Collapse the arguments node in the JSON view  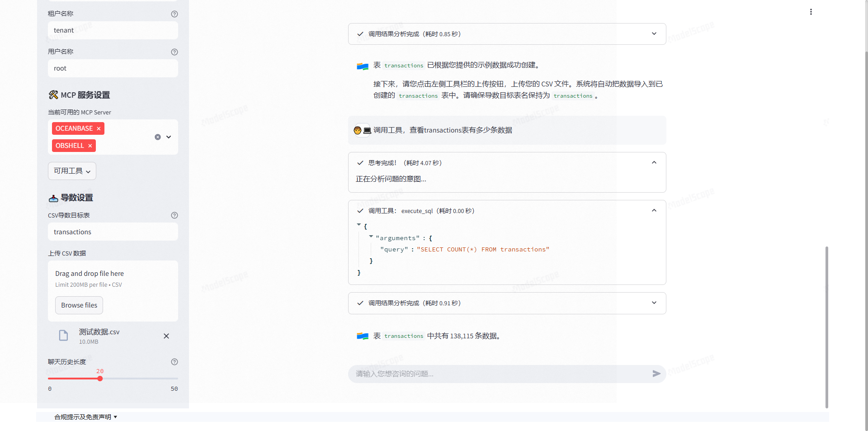point(371,237)
